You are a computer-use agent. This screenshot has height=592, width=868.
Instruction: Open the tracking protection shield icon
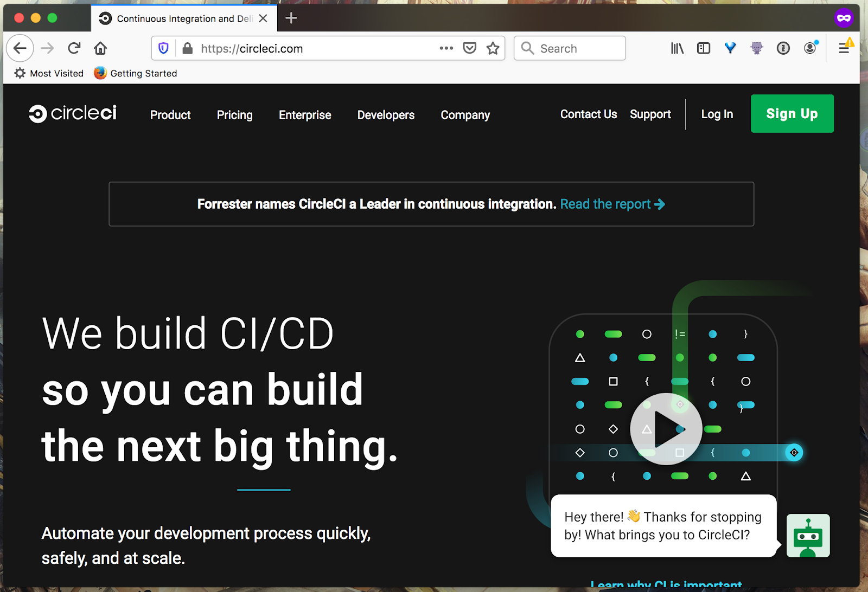click(163, 48)
